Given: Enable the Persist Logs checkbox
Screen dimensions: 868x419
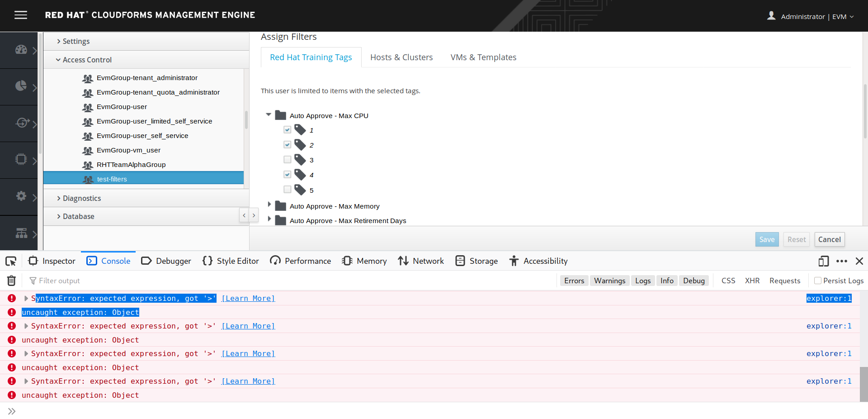Looking at the screenshot, I should tap(817, 281).
